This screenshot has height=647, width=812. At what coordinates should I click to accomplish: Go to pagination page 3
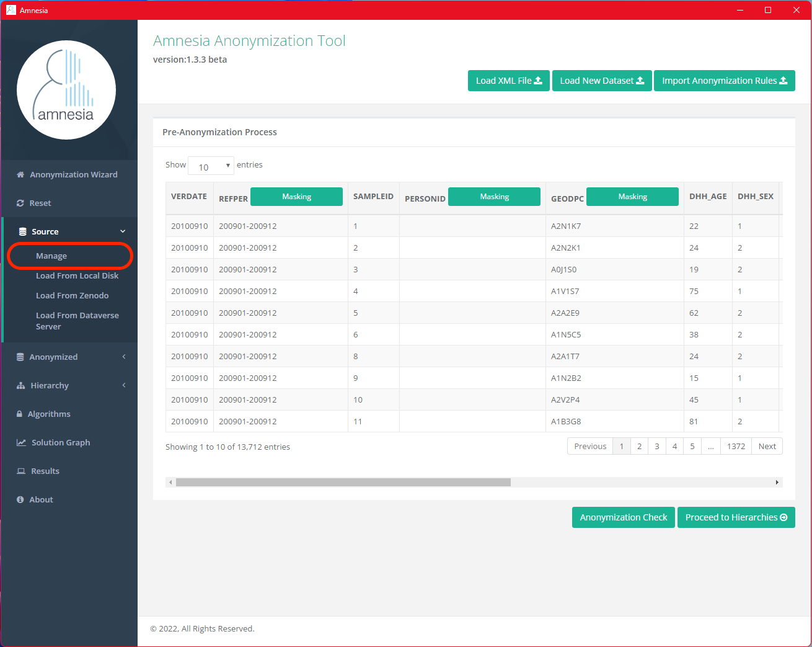(x=657, y=446)
